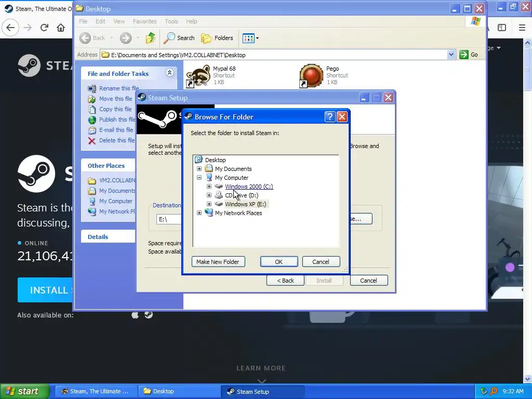Open Tools menu in Desktop window

[x=171, y=21]
